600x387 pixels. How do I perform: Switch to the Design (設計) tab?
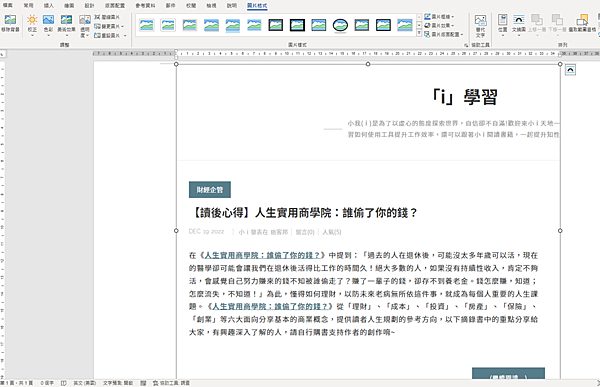(x=90, y=5)
